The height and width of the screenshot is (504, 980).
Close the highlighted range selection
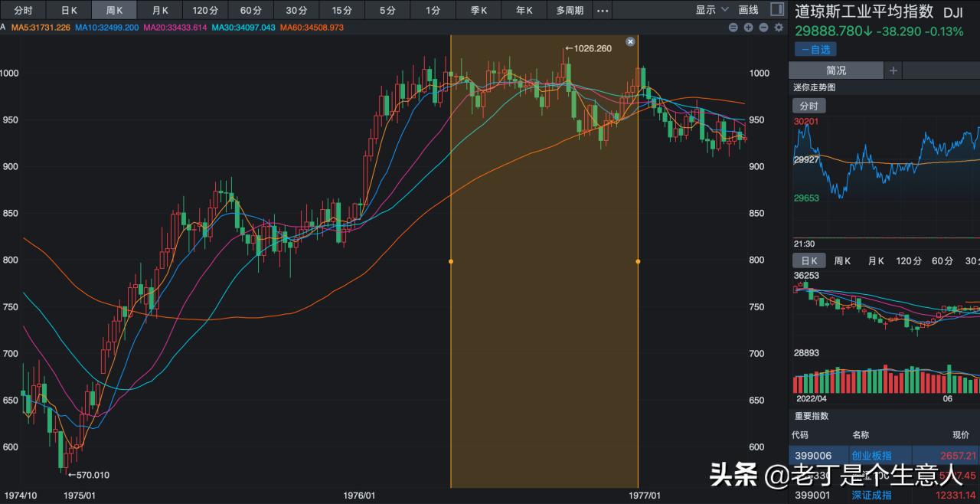[x=630, y=41]
